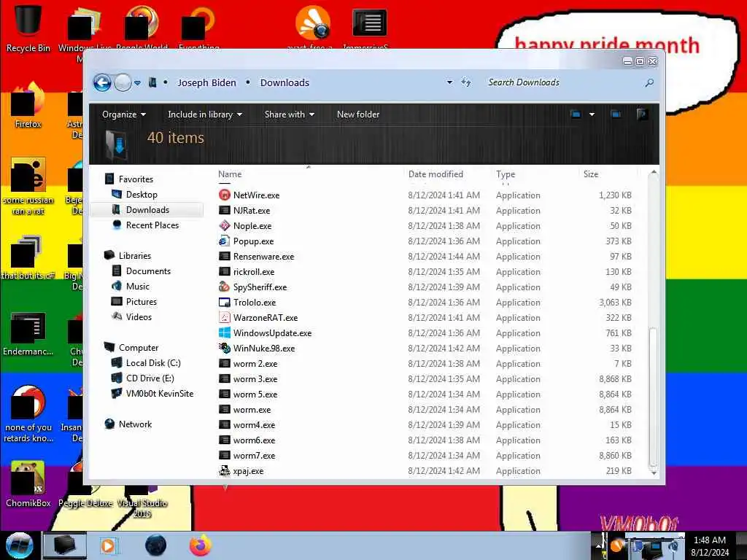Click the Forward navigation button in Explorer
This screenshot has width=747, height=560.
click(123, 83)
